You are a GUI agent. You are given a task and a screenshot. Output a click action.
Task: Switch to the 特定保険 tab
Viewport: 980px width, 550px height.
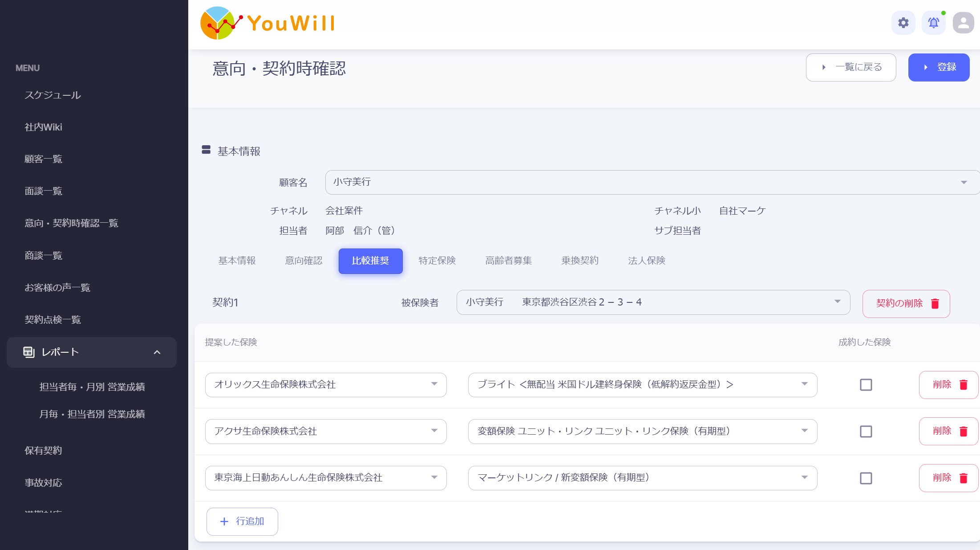point(437,261)
